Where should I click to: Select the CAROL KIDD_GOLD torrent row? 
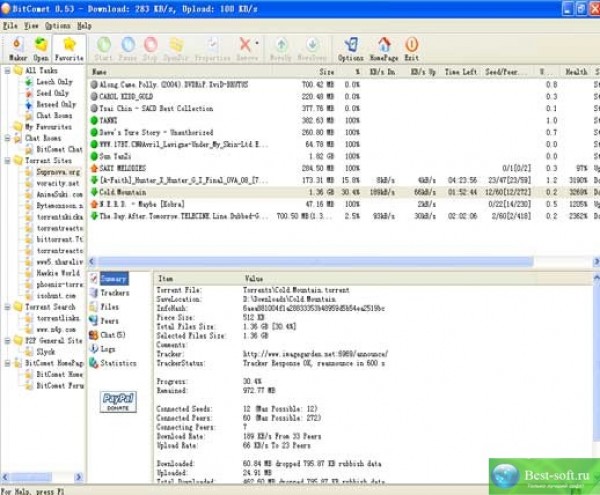[x=343, y=96]
